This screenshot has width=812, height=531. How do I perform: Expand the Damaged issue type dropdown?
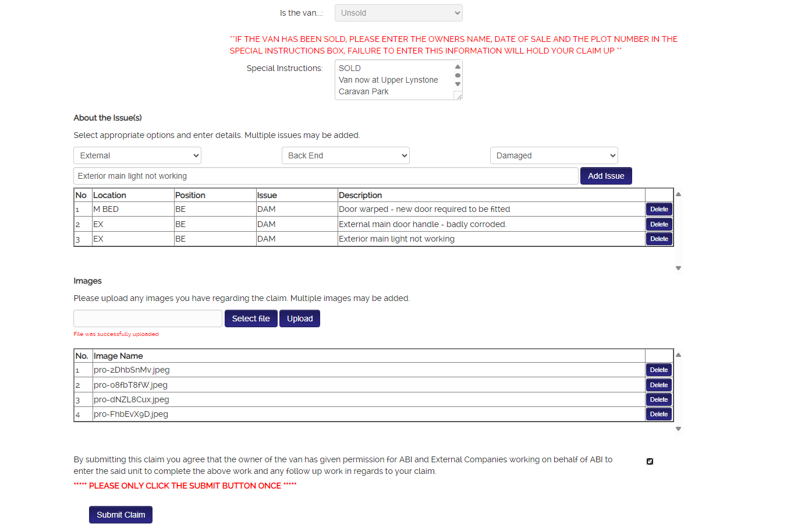coord(554,155)
